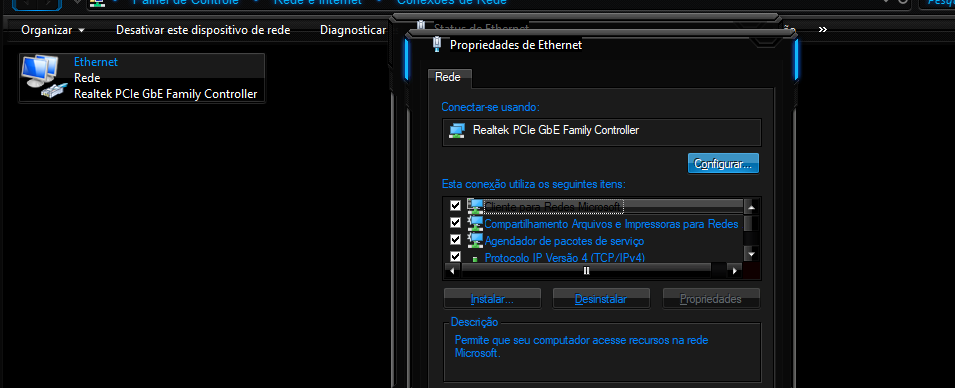Select the Ethernet adapter icon in Conexões de Rede
The height and width of the screenshot is (388, 955).
[43, 77]
